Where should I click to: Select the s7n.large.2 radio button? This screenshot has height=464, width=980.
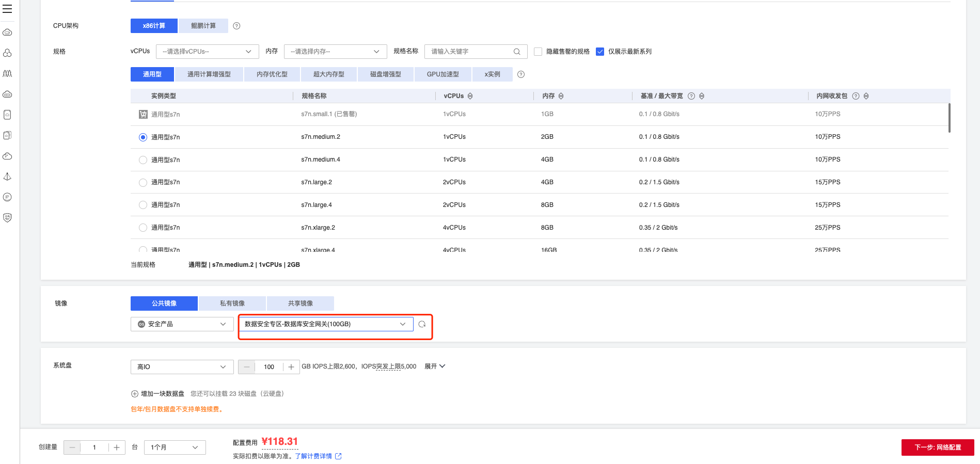143,183
